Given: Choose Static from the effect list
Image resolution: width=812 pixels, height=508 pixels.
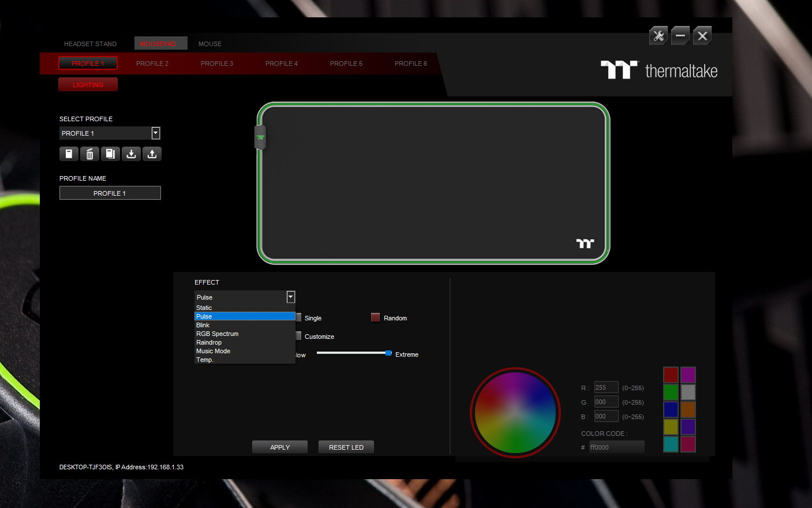Looking at the screenshot, I should (x=245, y=308).
